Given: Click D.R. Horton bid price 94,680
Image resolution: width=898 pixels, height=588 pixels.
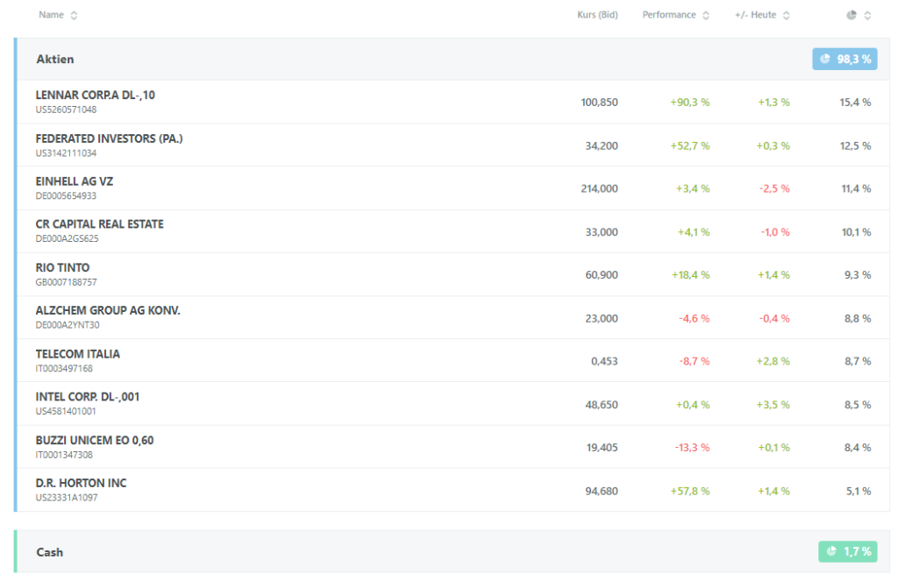Looking at the screenshot, I should [602, 492].
